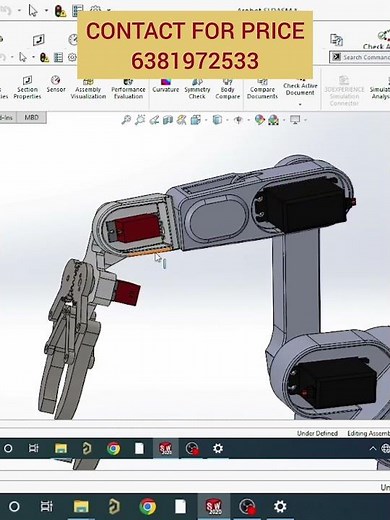
Task: Open Compare Documents tool
Action: click(x=262, y=89)
